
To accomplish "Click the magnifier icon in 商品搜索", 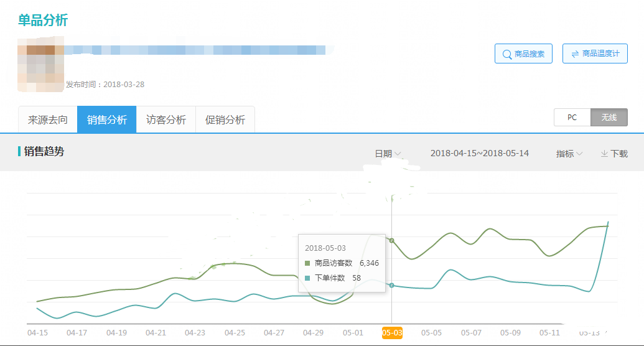I will (x=506, y=54).
